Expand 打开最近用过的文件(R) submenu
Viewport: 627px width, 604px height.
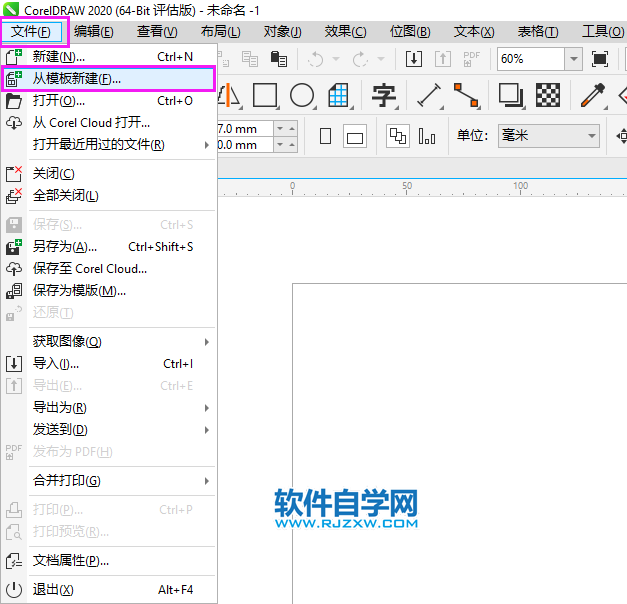point(109,145)
